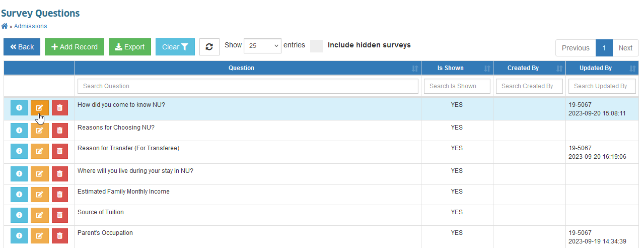Go to Previous page
The height and width of the screenshot is (248, 644).
click(x=576, y=48)
